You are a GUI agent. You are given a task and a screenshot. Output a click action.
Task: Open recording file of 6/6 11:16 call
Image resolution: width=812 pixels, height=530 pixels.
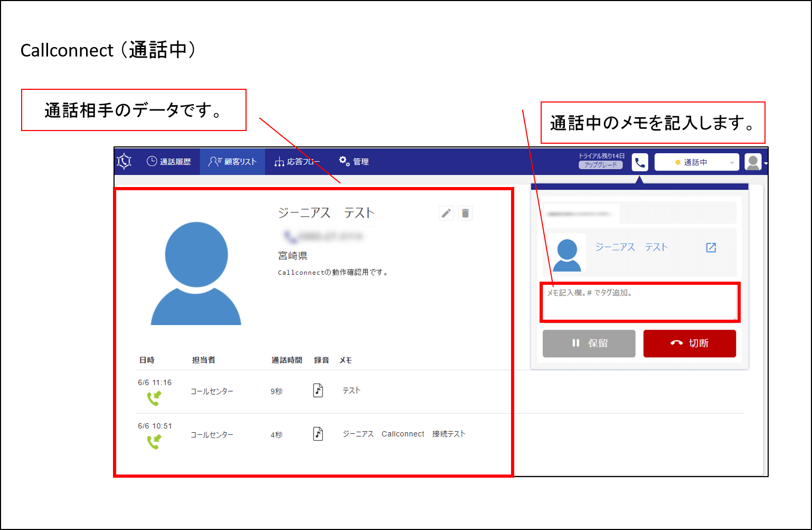[318, 390]
